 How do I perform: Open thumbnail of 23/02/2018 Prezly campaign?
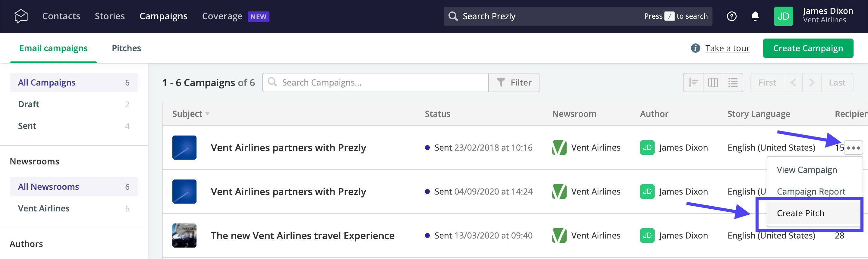coord(184,148)
